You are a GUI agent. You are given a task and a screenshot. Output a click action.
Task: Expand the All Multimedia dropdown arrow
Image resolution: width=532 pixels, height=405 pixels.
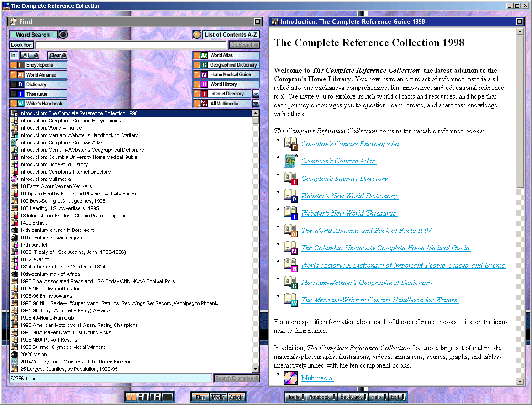coord(256,104)
